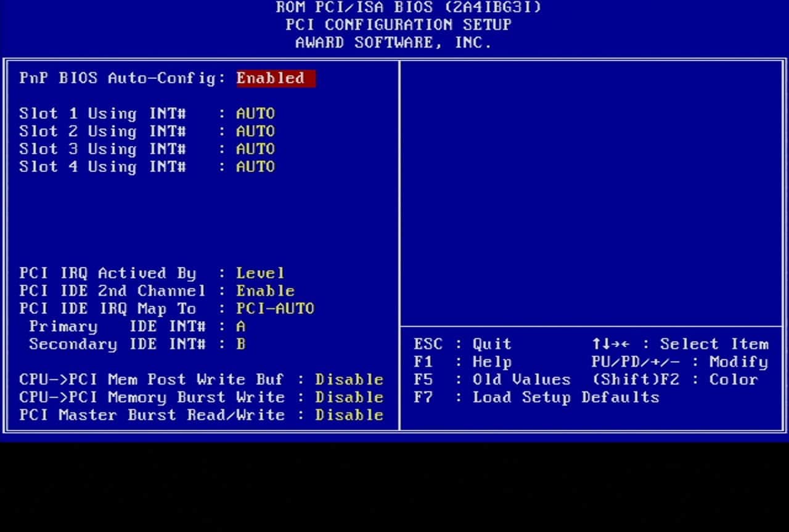Click the Slot 3 Using INT# label
The image size is (789, 532).
click(102, 149)
